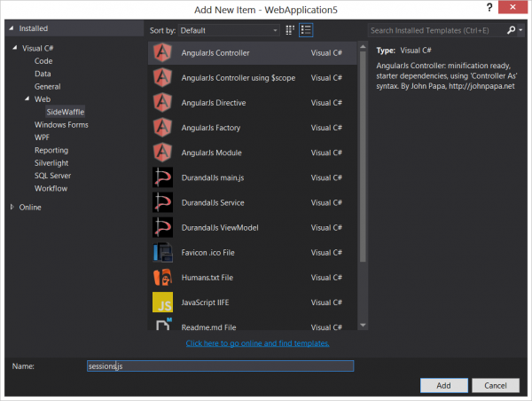Click the Add button
This screenshot has height=401, width=532.
click(x=444, y=385)
